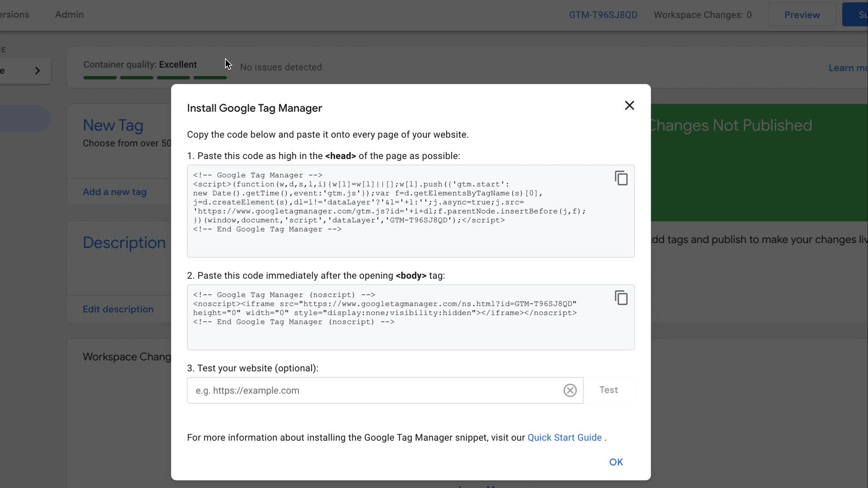Screen dimensions: 868x488
Task: Close the Install Google Tag Manager dialog
Action: (629, 105)
